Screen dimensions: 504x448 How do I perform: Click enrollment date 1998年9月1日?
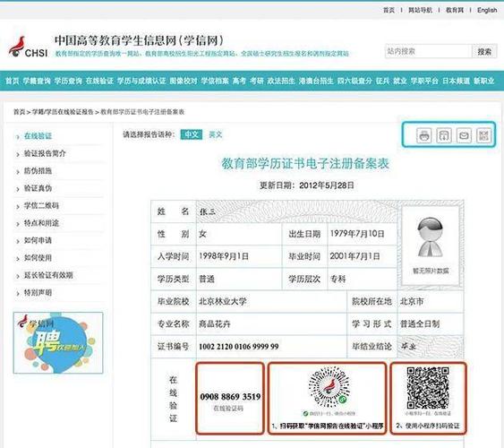point(224,256)
